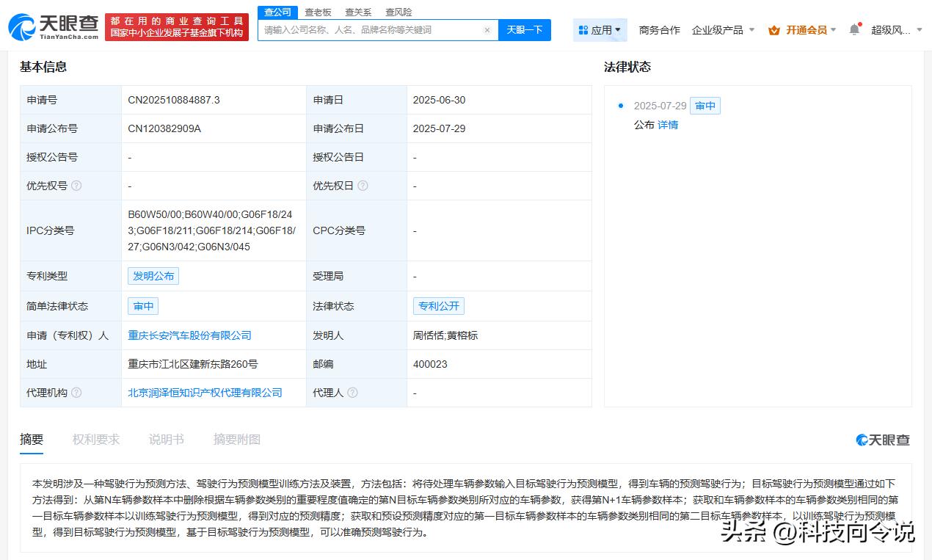Click the help icon next to 代理人
Screen dimensions: 932x560
(x=352, y=393)
